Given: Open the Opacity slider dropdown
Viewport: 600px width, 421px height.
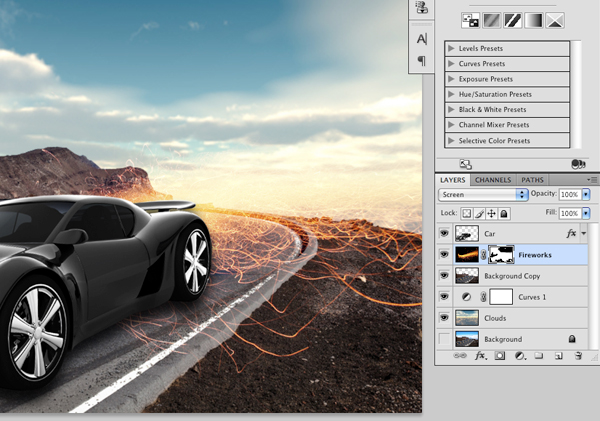Looking at the screenshot, I should pos(586,194).
